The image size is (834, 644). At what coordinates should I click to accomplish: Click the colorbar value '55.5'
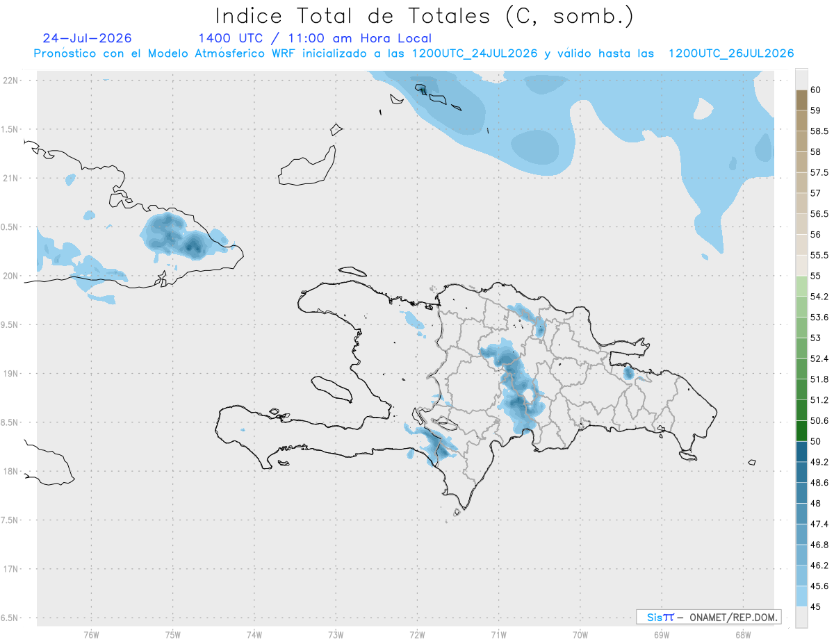point(819,255)
